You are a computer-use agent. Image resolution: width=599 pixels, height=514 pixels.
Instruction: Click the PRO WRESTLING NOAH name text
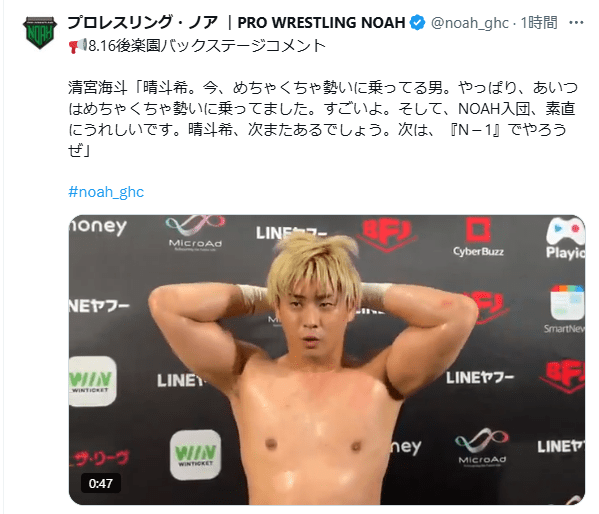point(321,23)
